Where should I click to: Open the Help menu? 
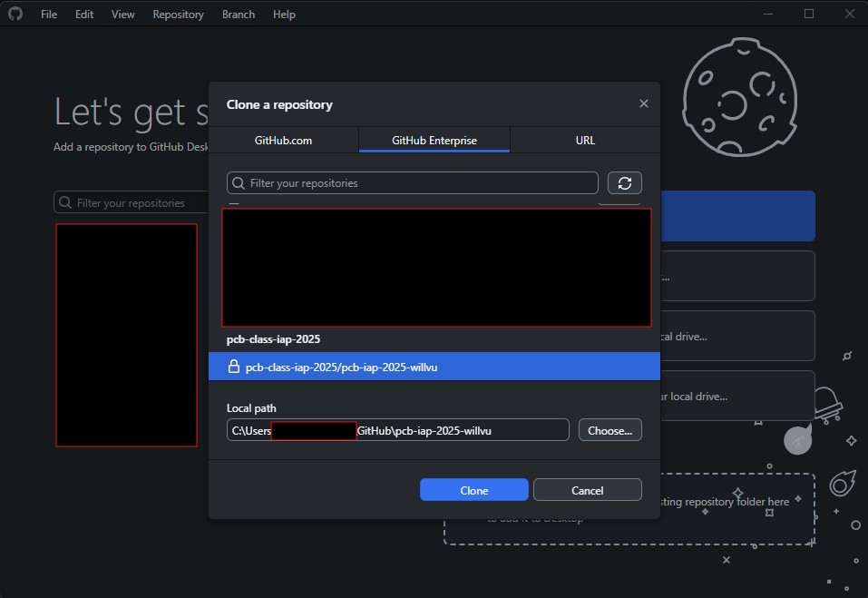click(x=284, y=14)
